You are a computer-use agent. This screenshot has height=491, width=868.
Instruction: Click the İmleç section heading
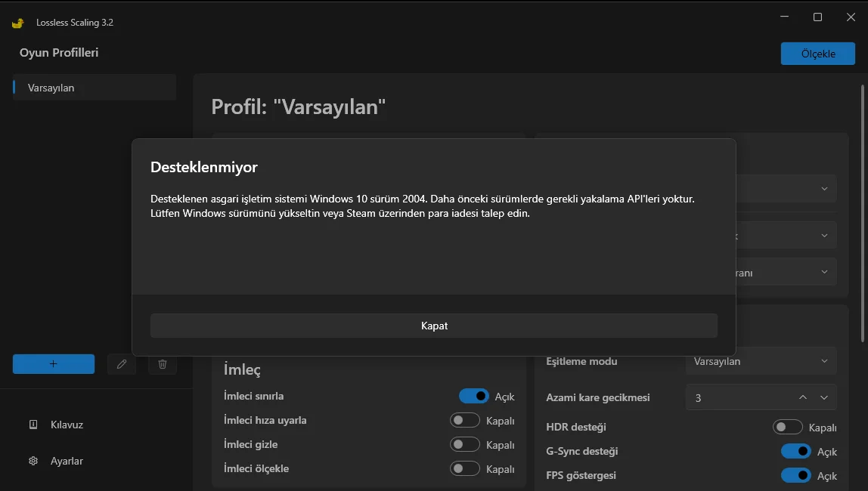click(x=242, y=369)
